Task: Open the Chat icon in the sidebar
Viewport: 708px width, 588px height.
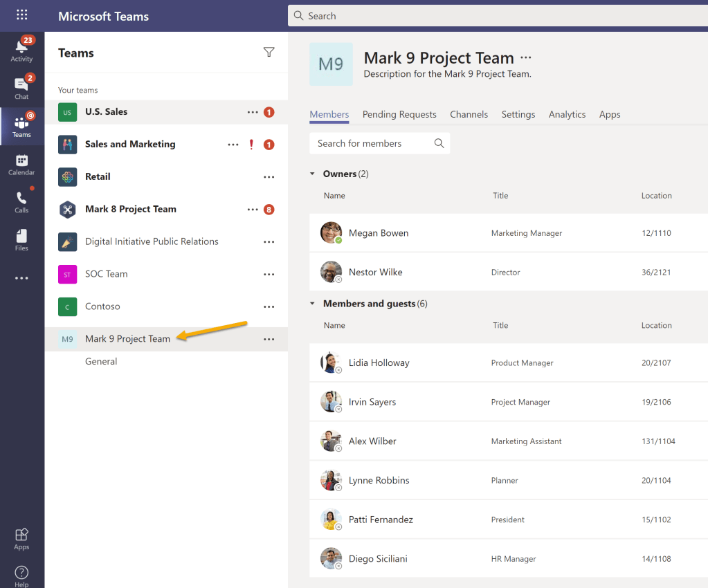Action: (21, 86)
